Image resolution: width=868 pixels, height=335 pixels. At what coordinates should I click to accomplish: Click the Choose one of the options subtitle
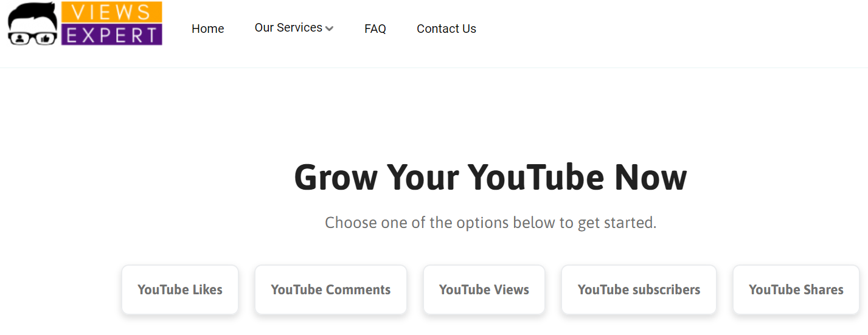pyautogui.click(x=490, y=223)
